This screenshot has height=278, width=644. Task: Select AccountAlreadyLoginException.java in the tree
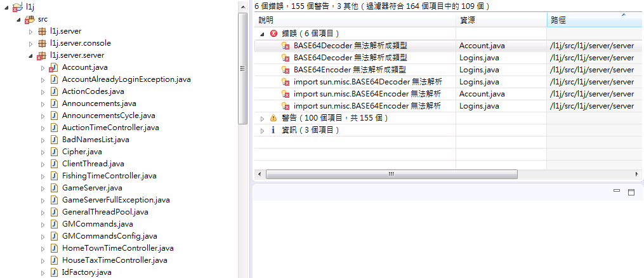tap(126, 79)
